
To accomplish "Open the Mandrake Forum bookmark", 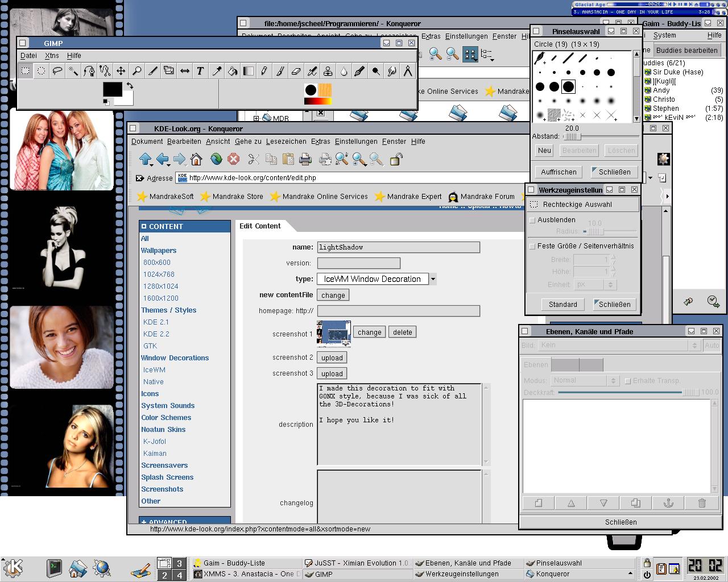I will tap(481, 197).
